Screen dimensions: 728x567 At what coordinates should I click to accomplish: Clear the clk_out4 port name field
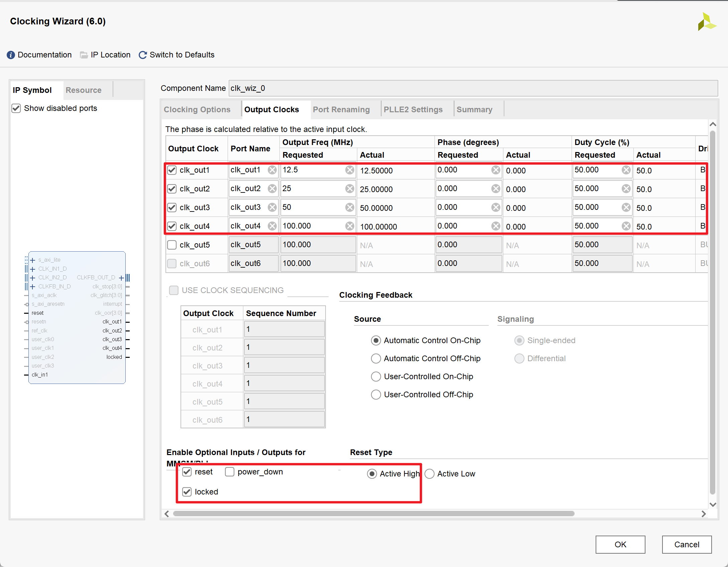tap(272, 226)
